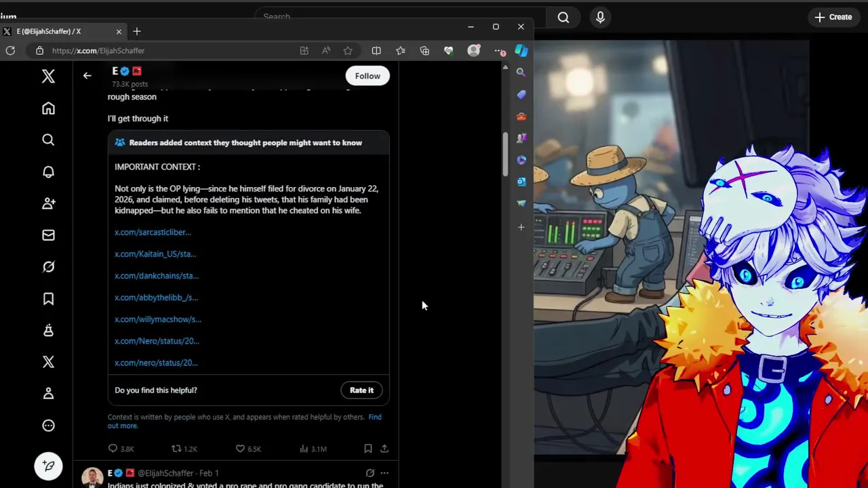Open browser Settings and more menu
This screenshot has width=868, height=488.
[x=499, y=51]
